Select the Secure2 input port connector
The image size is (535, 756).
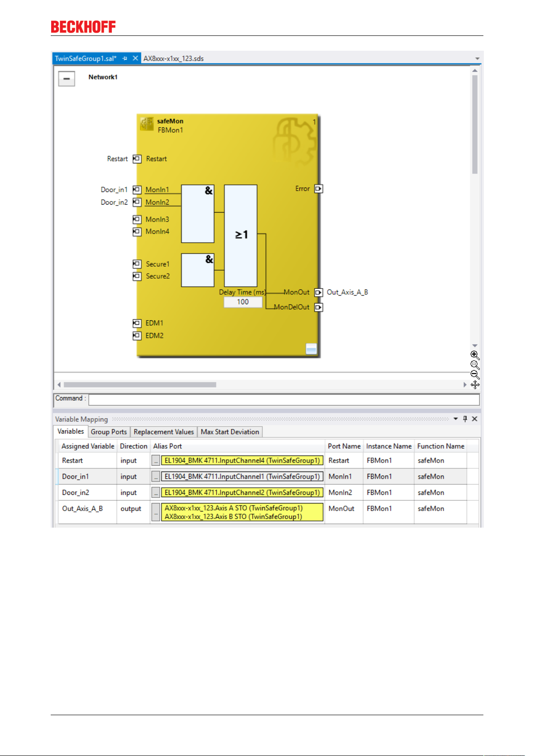pyautogui.click(x=137, y=276)
